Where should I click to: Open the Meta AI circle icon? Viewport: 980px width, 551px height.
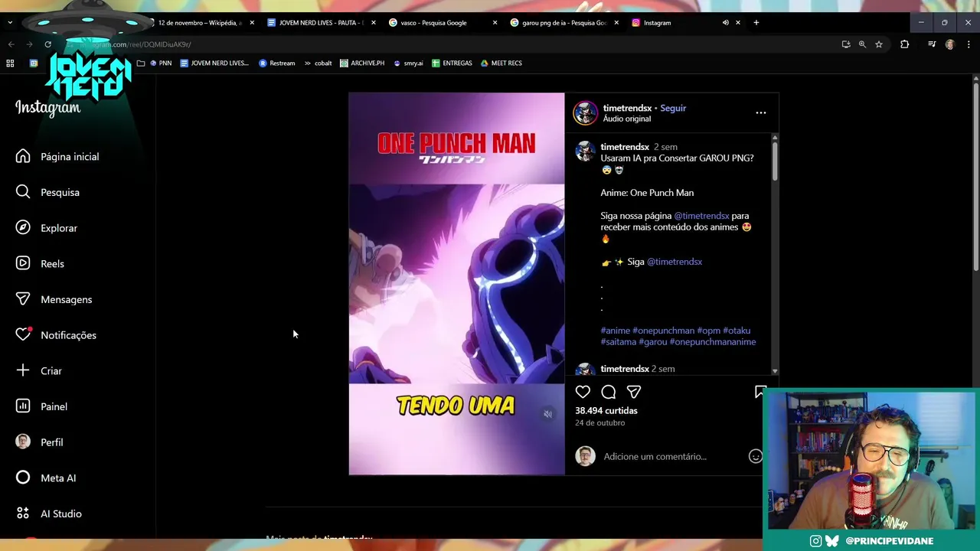tap(23, 478)
